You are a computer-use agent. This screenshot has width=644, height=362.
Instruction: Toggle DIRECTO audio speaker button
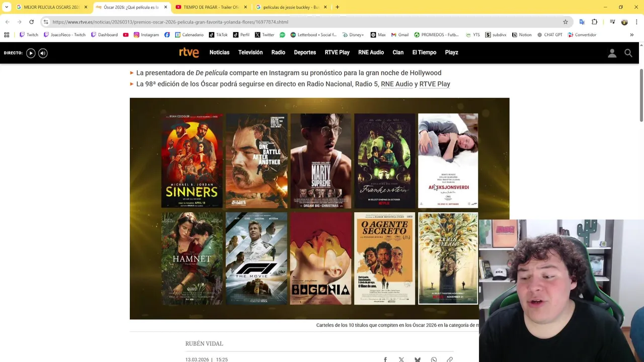43,53
